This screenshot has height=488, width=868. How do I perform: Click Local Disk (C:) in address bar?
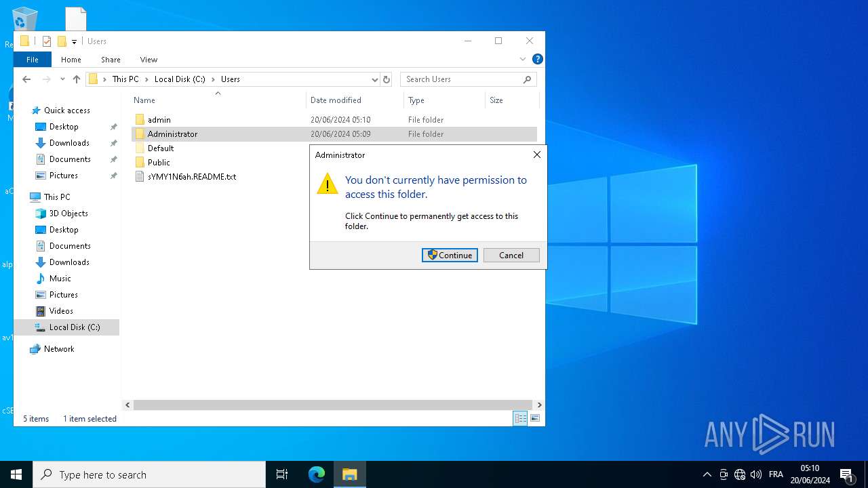coord(180,79)
